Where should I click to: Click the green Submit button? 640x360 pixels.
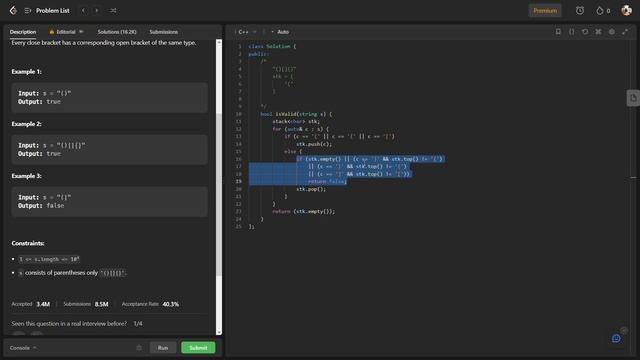click(198, 348)
